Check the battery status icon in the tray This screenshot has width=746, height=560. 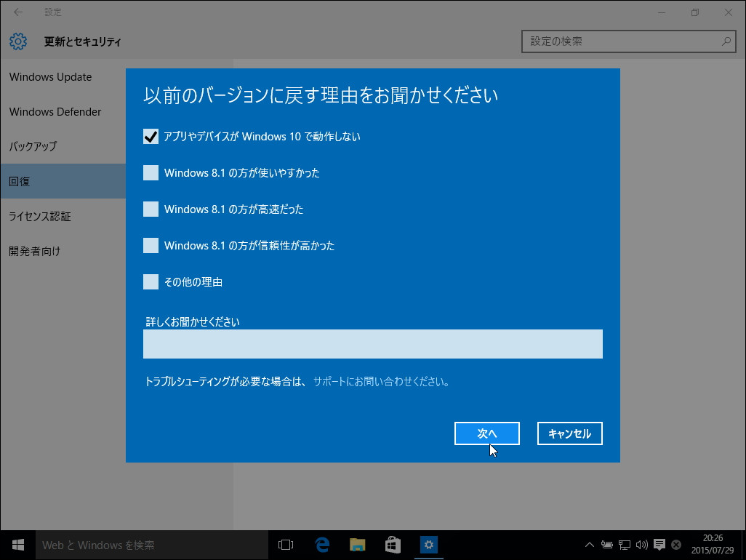[606, 544]
